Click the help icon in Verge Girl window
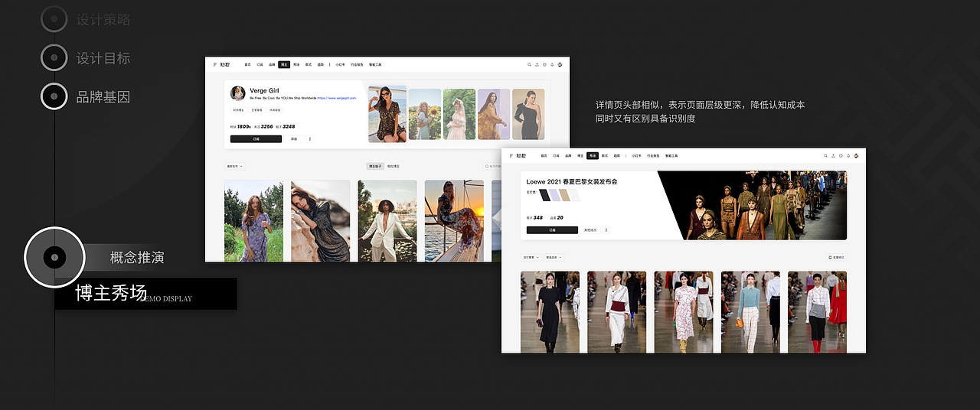The width and height of the screenshot is (980, 410). [544, 65]
